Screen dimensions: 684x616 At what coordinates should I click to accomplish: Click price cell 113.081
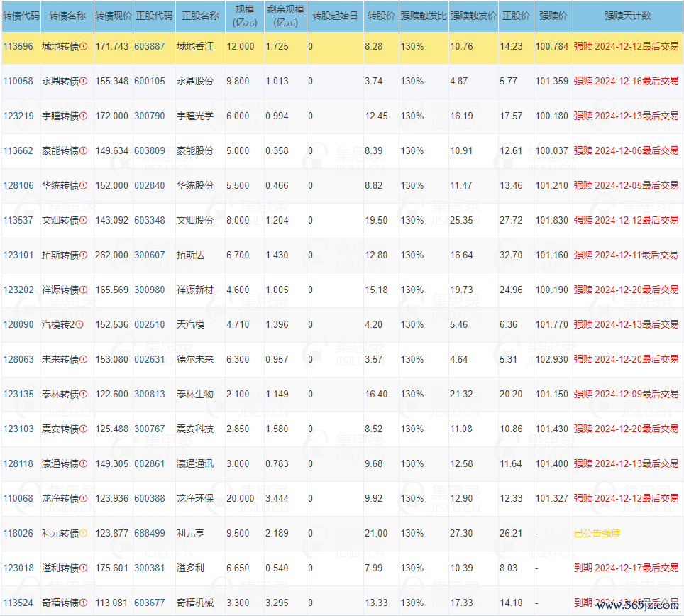coord(111,603)
